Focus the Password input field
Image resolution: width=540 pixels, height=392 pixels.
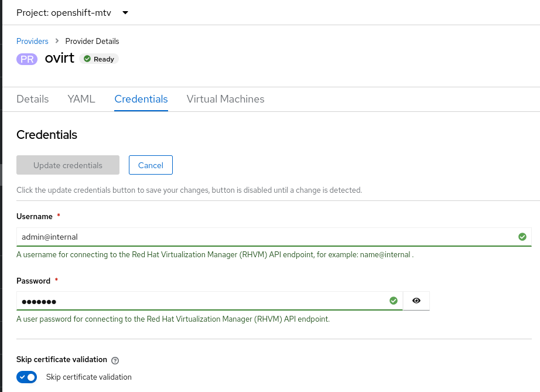(x=199, y=301)
